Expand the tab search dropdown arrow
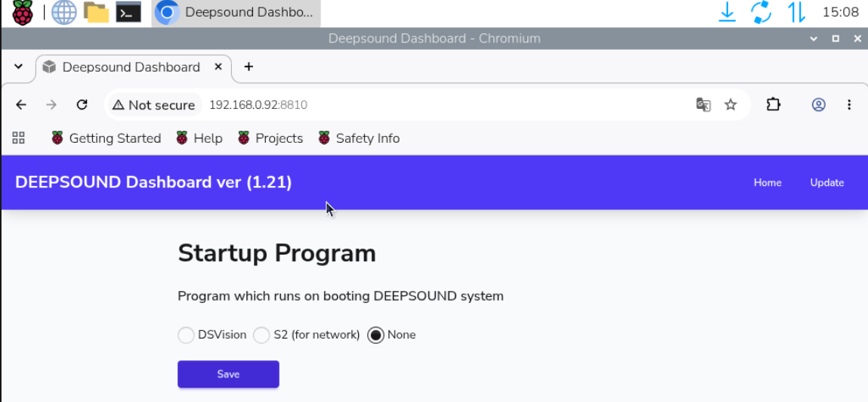 18,66
